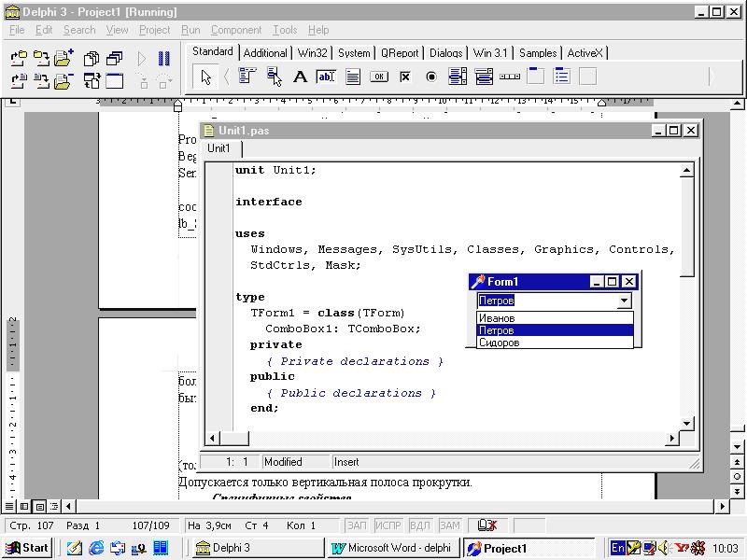Open the Tools menu
Screen dimensions: 747x560
click(x=285, y=30)
